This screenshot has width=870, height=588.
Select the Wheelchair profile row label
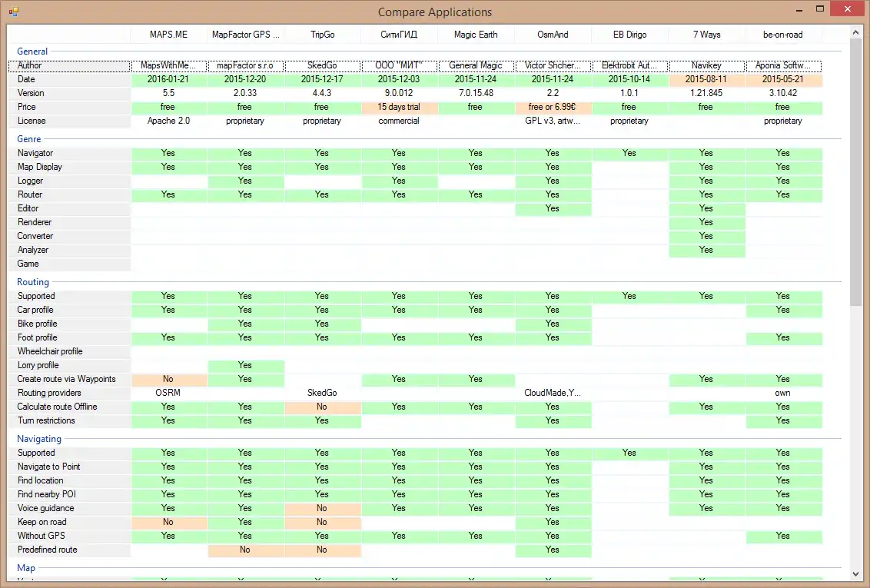pyautogui.click(x=69, y=352)
